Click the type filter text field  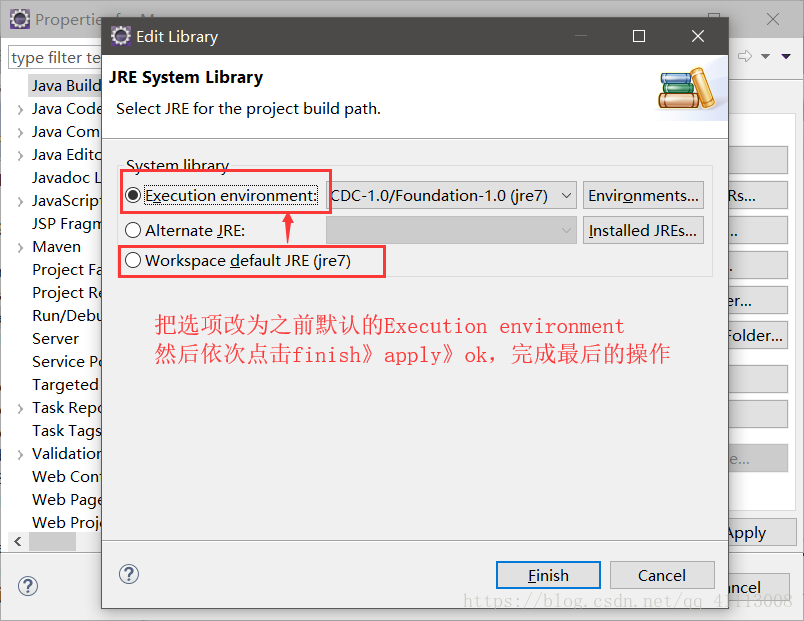tap(55, 57)
